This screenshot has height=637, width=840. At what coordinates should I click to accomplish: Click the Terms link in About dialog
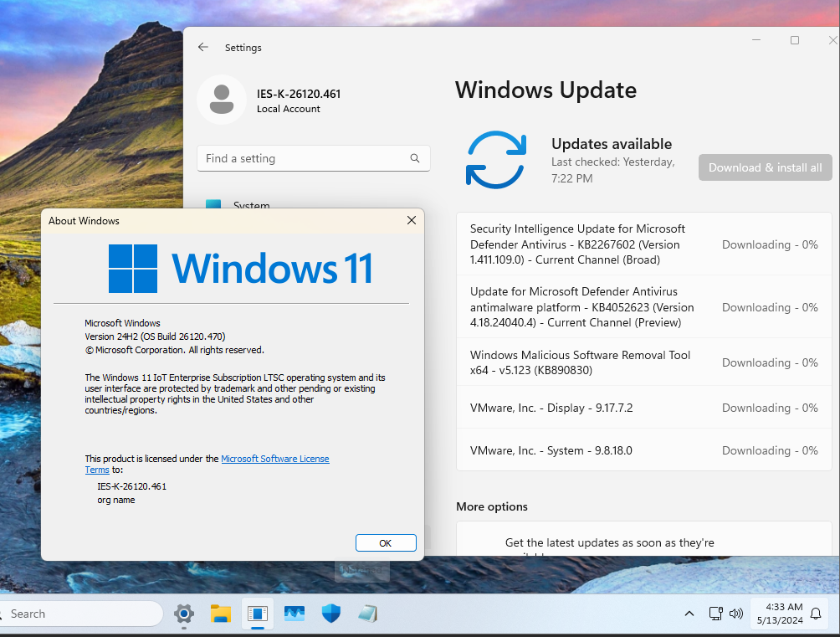pyautogui.click(x=97, y=470)
